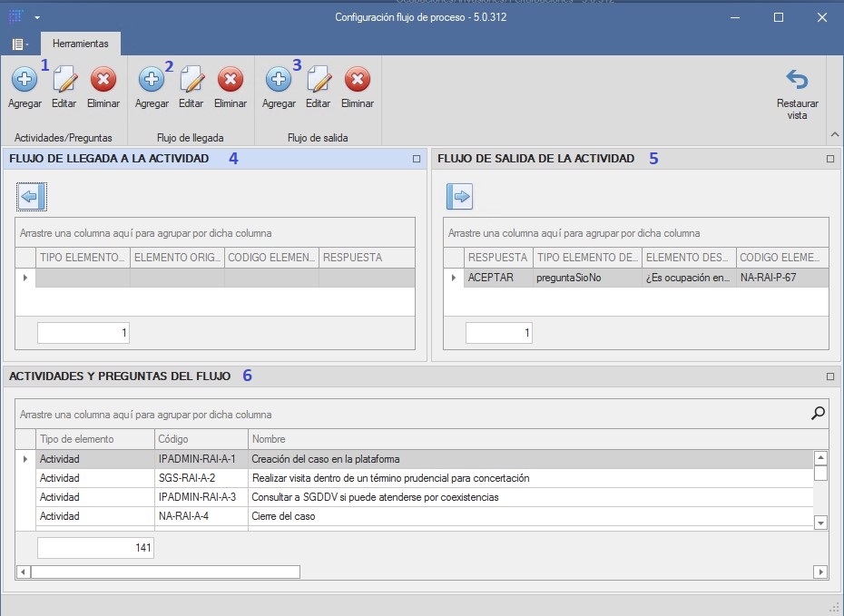Collapse the ribbon with the chevron arrow
The image size is (844, 616).
coord(834,136)
